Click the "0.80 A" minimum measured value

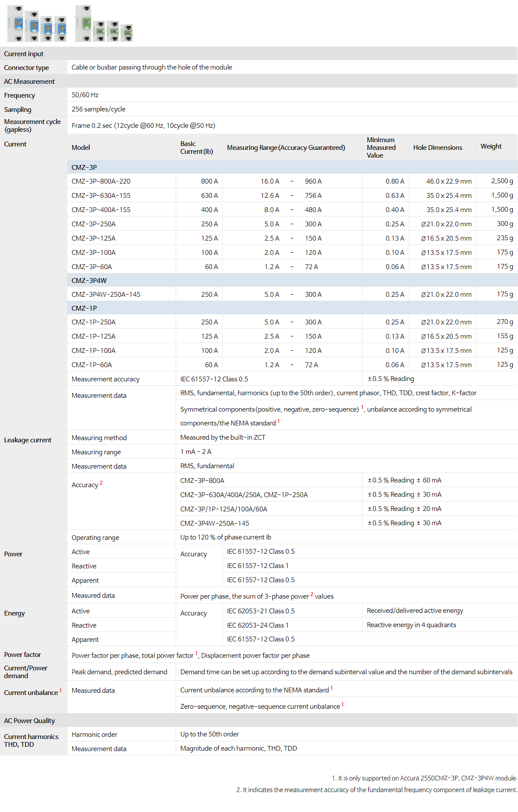pos(395,181)
